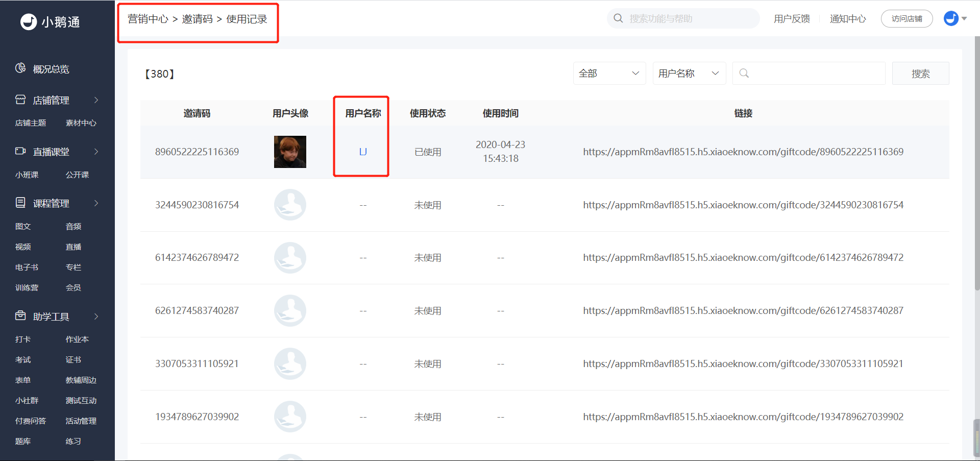Viewport: 980px width, 461px height.
Task: Click the 助学工具 toolbox icon
Action: [x=20, y=316]
